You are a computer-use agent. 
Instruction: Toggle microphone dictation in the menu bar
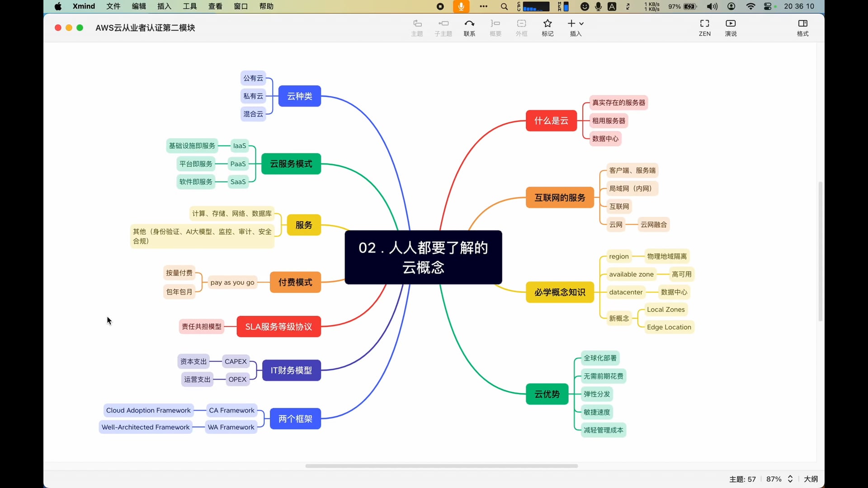pos(461,6)
